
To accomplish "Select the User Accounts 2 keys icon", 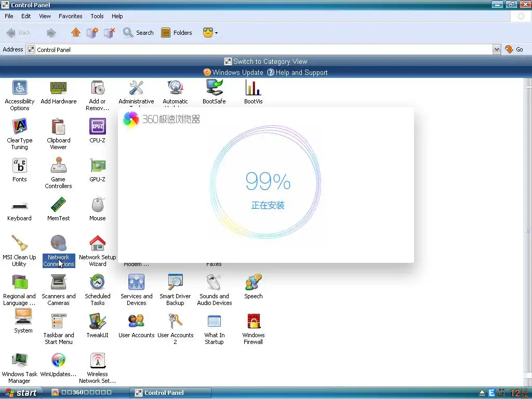I will tap(176, 321).
